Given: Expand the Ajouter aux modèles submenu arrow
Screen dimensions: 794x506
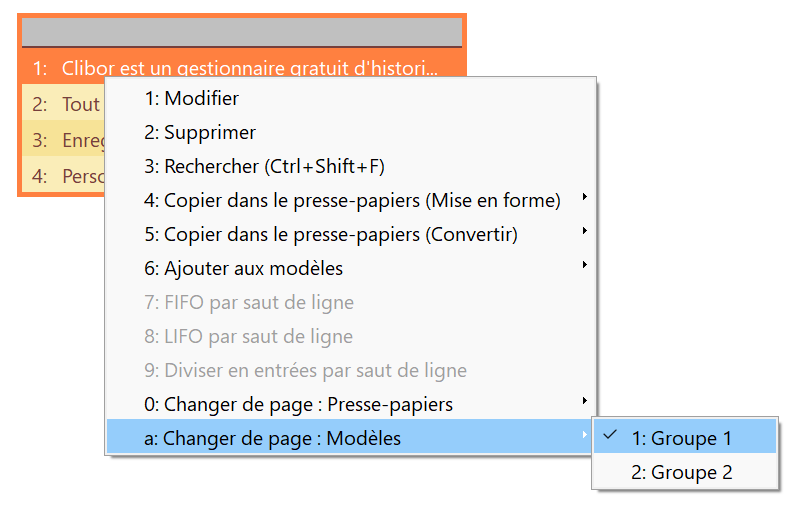Looking at the screenshot, I should click(x=584, y=264).
